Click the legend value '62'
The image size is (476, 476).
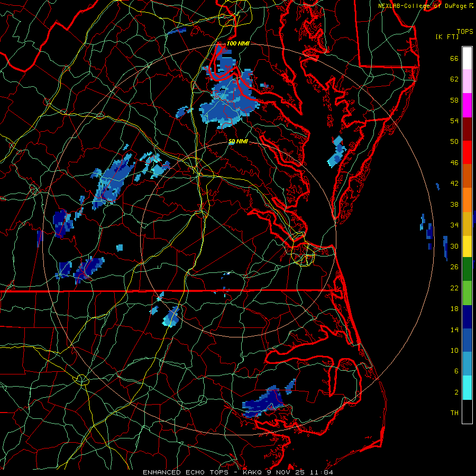tap(454, 79)
